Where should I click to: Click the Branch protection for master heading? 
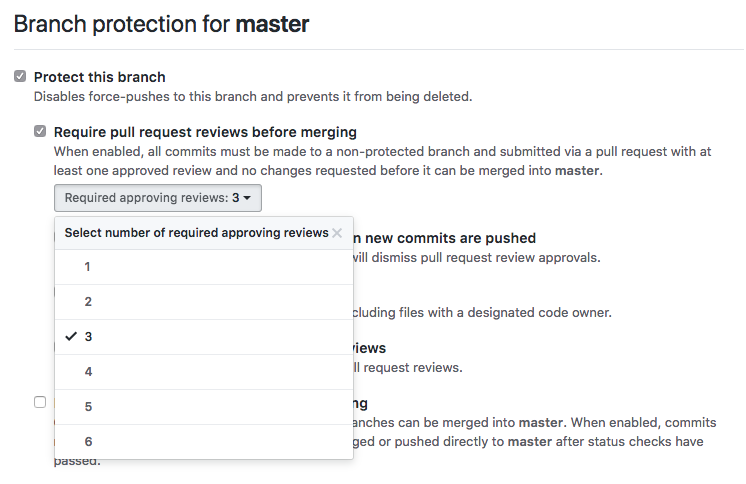(x=161, y=24)
